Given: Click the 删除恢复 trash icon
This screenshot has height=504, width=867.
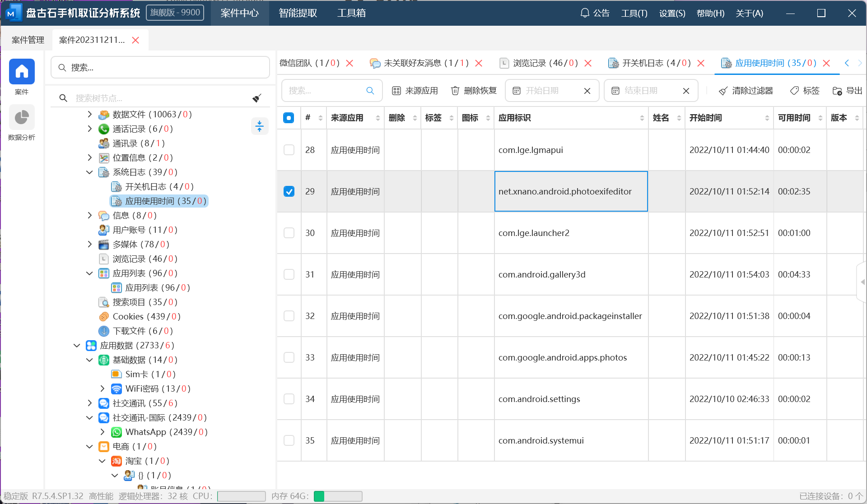Looking at the screenshot, I should click(x=455, y=91).
